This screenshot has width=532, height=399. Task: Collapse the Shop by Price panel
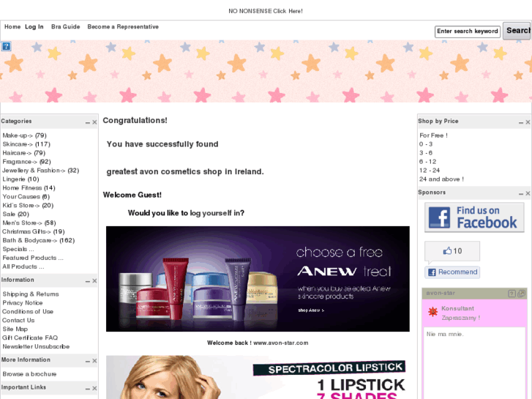[521, 122]
